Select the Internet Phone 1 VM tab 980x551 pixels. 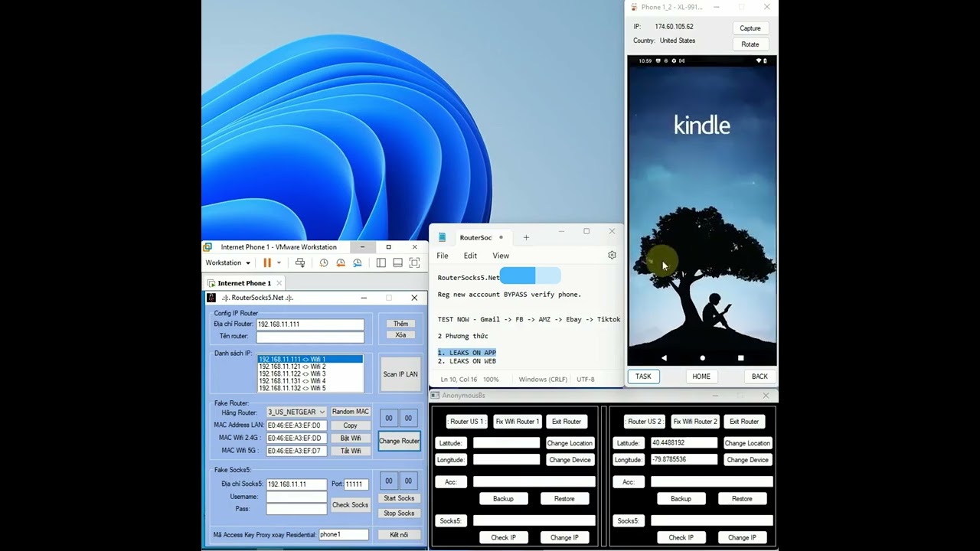[244, 283]
